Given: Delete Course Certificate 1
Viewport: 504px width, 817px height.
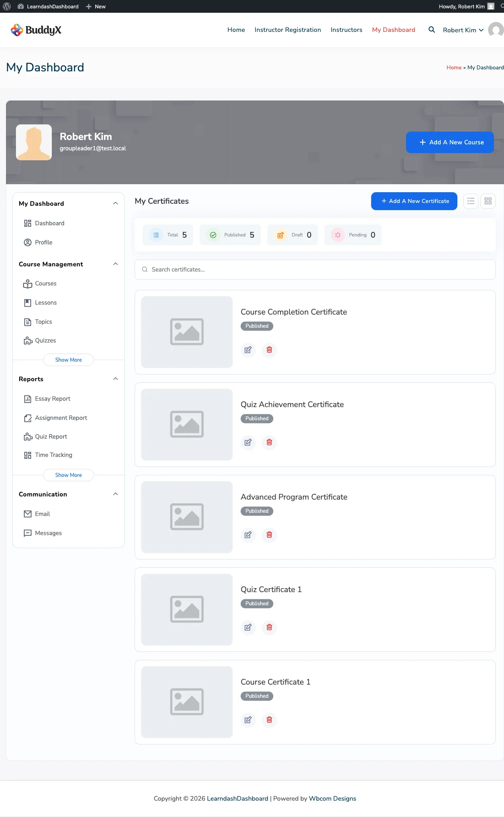Looking at the screenshot, I should 269,720.
